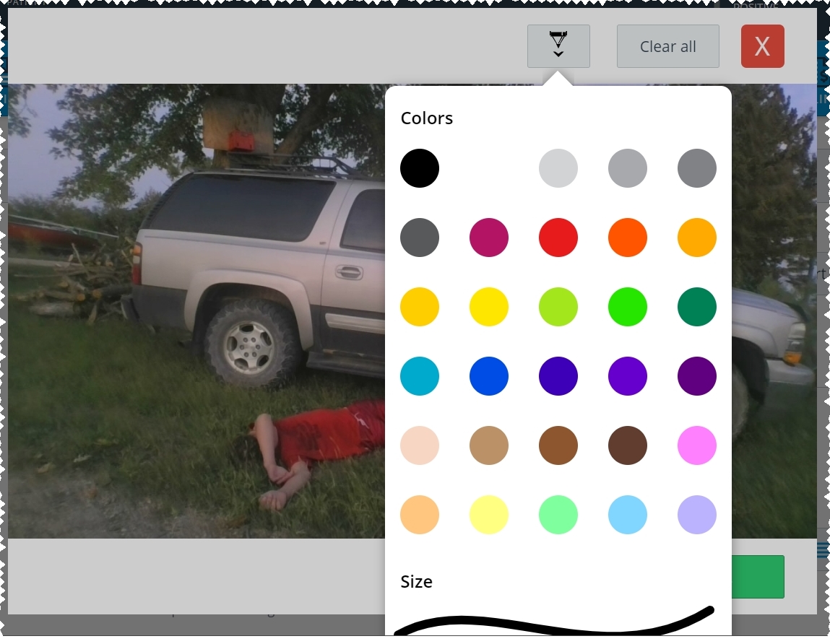Choose the pastel mint green swatch
This screenshot has width=830, height=644.
coord(558,515)
